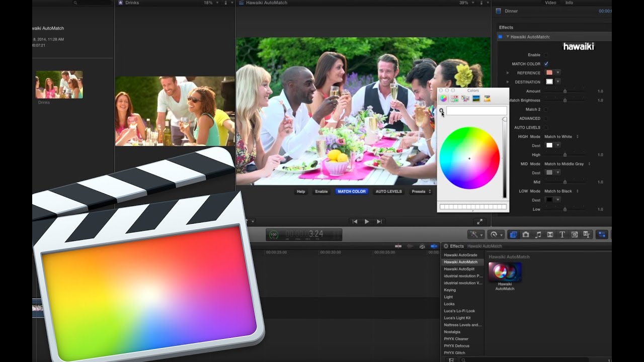The height and width of the screenshot is (362, 644).
Task: Open MID Mode Match to Middle Gray dropdown
Action: [x=568, y=164]
